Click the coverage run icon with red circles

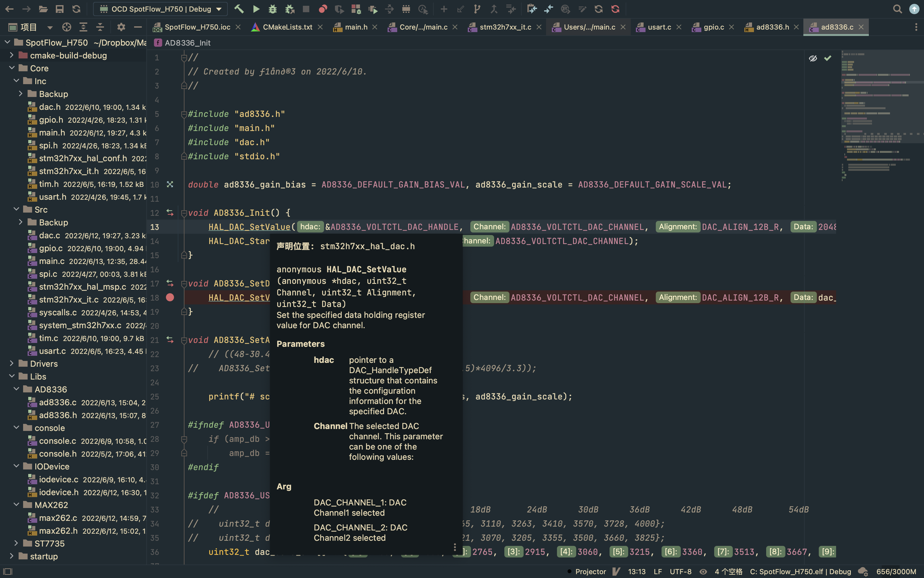click(323, 9)
